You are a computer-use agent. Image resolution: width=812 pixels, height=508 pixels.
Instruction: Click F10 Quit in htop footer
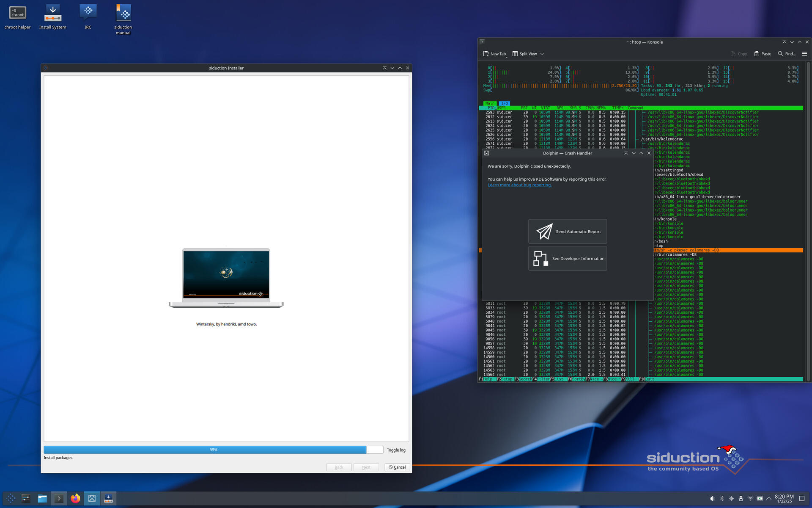coord(647,379)
